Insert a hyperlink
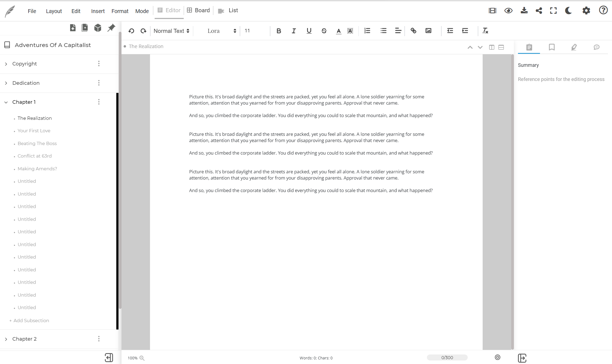 click(413, 31)
